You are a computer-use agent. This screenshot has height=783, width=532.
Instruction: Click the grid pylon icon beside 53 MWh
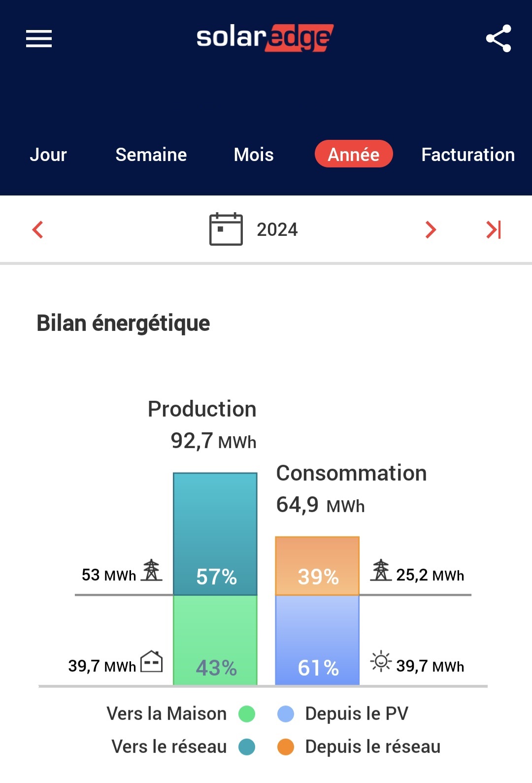[152, 570]
